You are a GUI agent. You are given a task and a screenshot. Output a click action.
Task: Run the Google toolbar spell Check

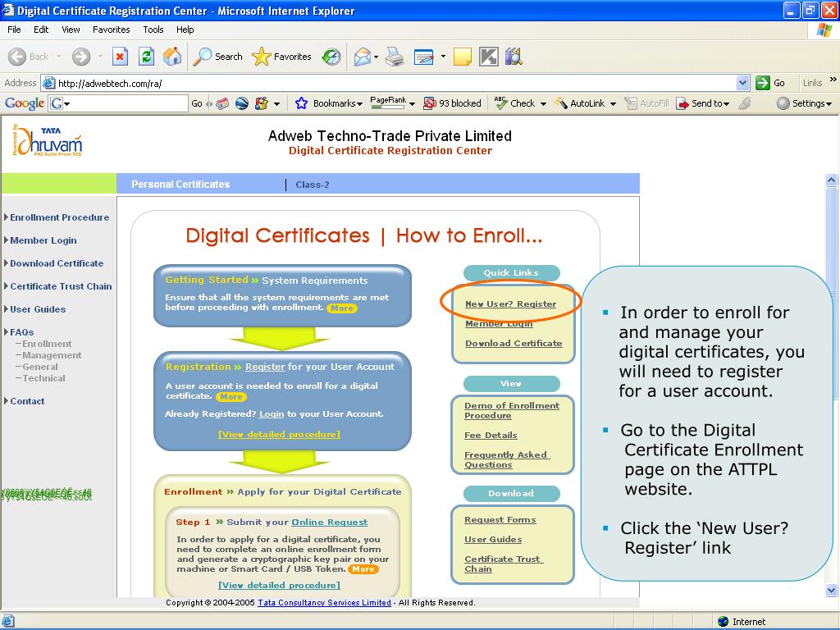(x=515, y=103)
